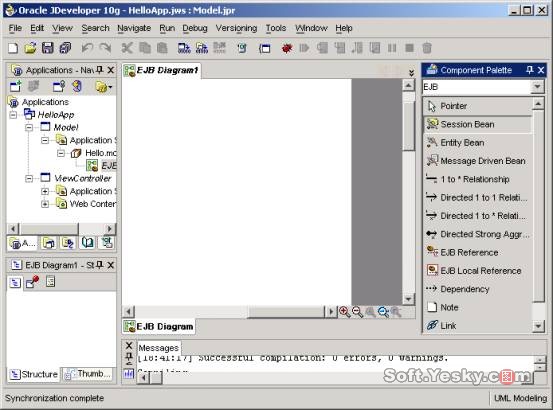Click the Component Palette vertical scrollbar
Screen dimensions: 553x410
pos(538,206)
